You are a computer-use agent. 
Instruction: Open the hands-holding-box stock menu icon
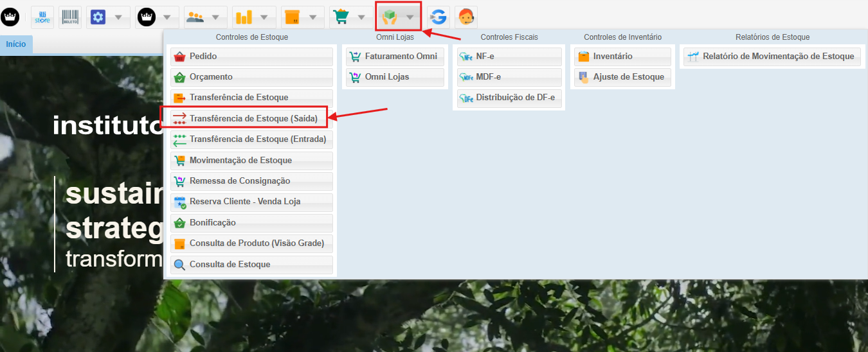pos(390,17)
